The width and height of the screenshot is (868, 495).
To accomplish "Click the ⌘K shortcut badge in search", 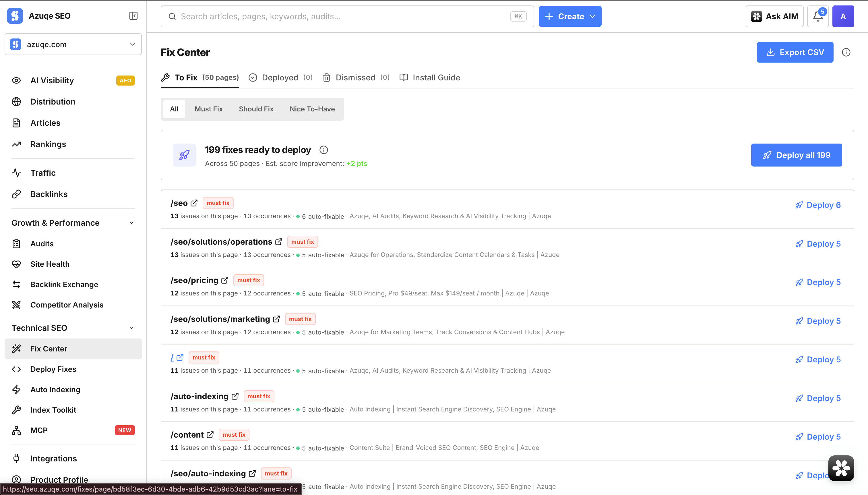I will point(518,16).
